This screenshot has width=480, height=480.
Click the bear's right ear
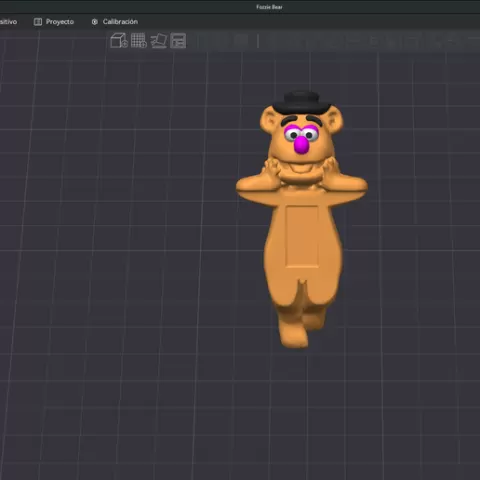[334, 121]
